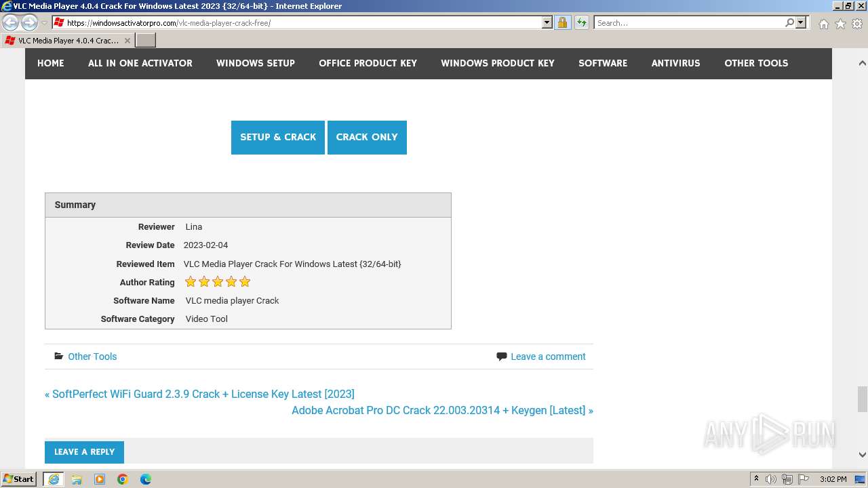The image size is (868, 488).
Task: Click the reviewer name Lina
Action: pyautogui.click(x=194, y=227)
